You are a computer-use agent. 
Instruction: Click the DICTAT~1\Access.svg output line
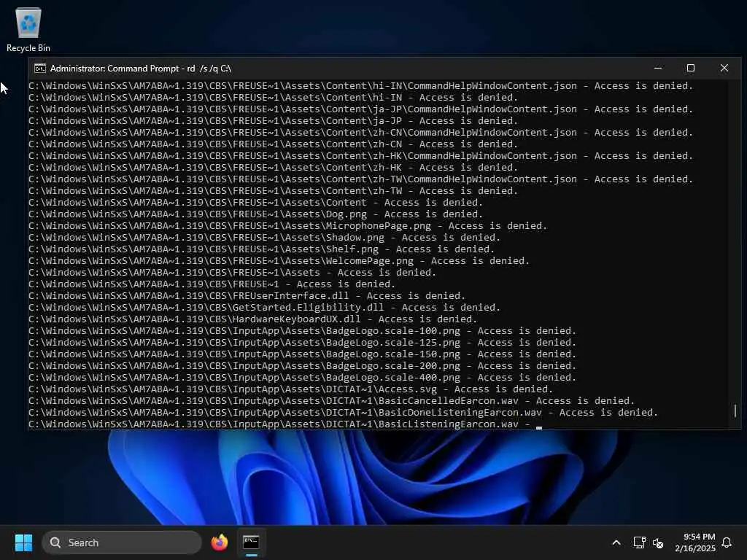click(290, 389)
